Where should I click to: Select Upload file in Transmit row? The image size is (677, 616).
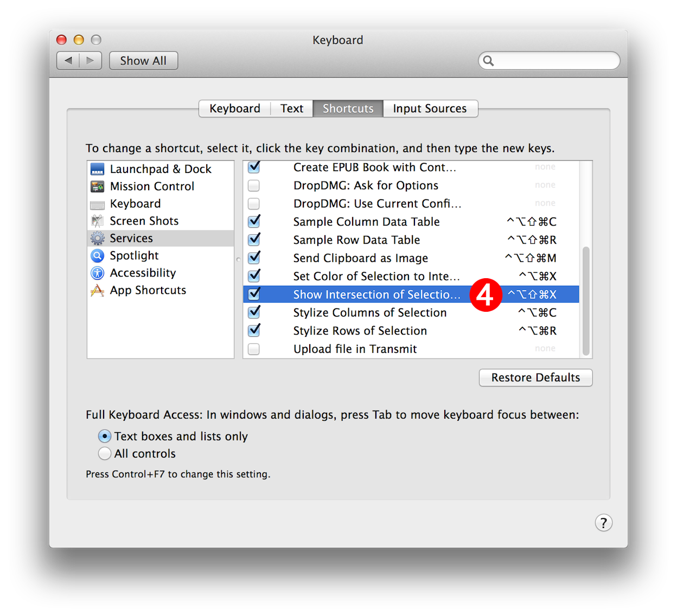click(x=411, y=349)
